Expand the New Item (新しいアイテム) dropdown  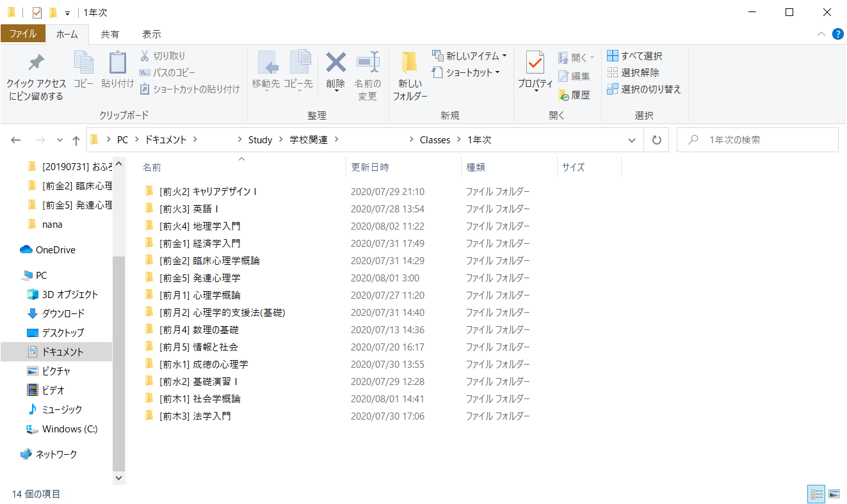click(504, 56)
